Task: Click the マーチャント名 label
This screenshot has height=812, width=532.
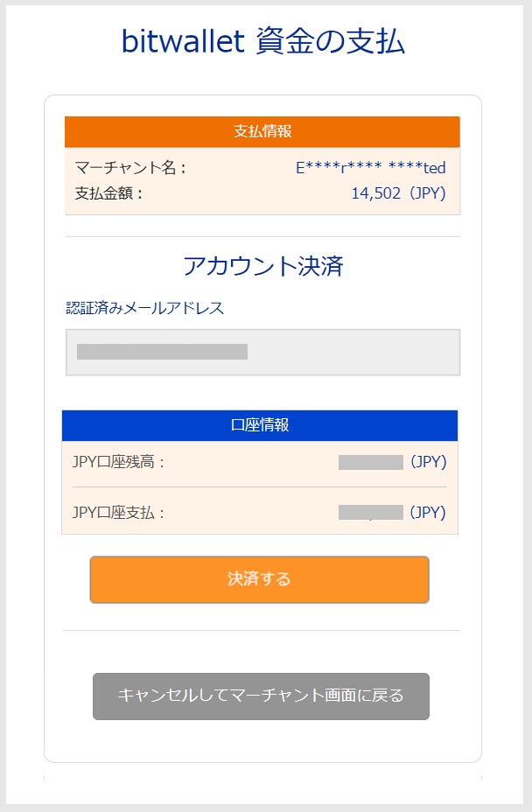Action: pyautogui.click(x=130, y=168)
